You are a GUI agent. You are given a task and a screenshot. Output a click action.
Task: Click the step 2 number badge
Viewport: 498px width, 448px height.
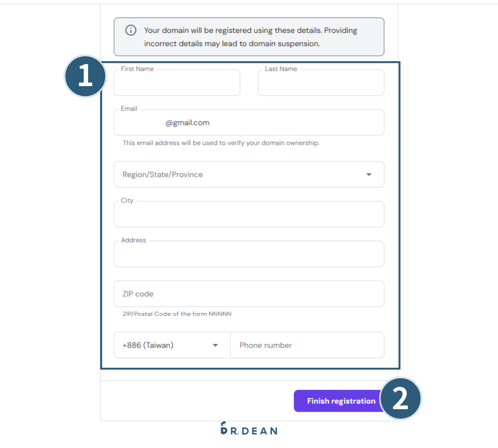click(401, 399)
